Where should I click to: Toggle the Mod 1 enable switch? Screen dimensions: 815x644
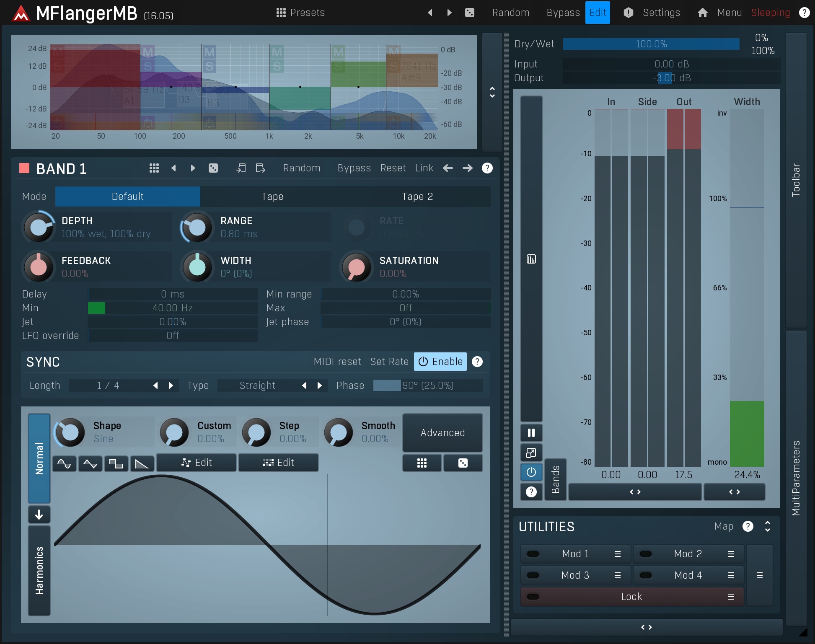[x=533, y=554]
